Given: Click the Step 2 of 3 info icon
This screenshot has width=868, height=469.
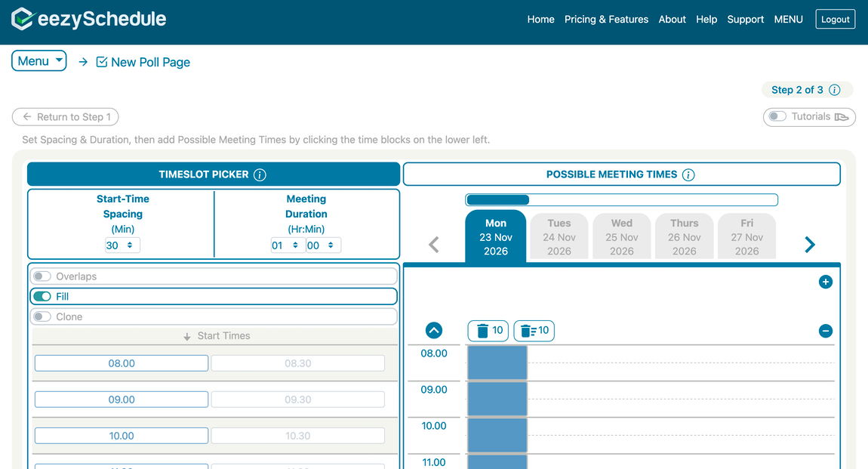Looking at the screenshot, I should (x=835, y=90).
